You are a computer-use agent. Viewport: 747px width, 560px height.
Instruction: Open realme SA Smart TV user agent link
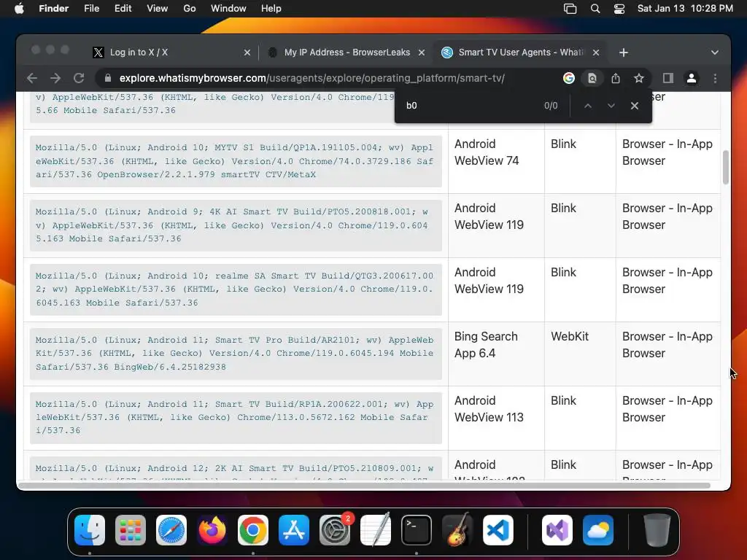pyautogui.click(x=234, y=289)
